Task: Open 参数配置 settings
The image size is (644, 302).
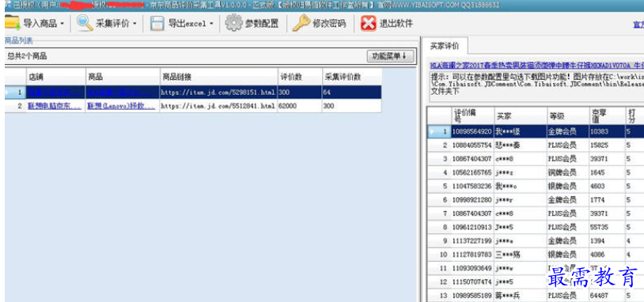Action: [262, 24]
